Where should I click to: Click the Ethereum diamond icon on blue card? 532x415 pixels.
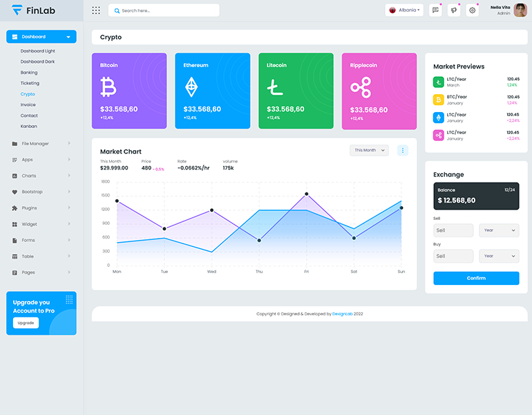tap(191, 87)
